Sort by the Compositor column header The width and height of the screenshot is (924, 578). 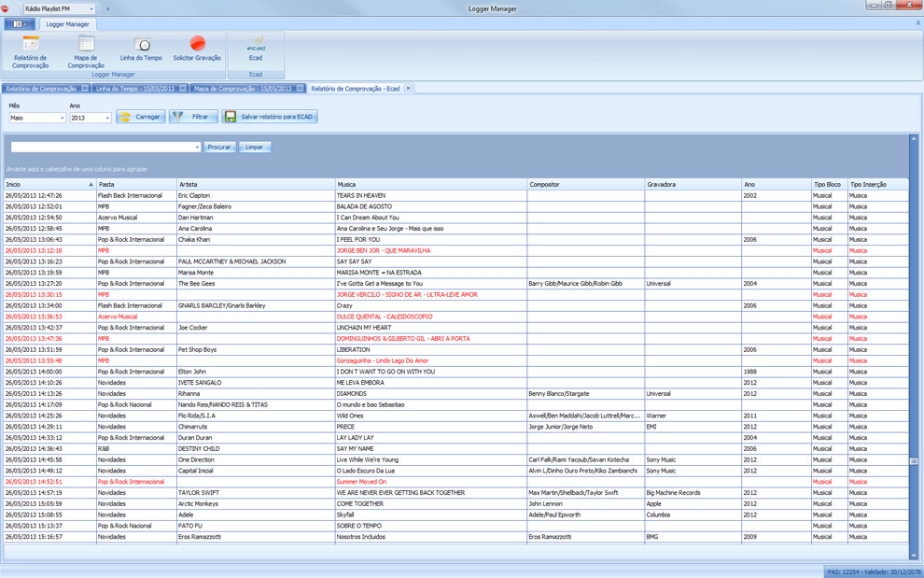point(586,185)
